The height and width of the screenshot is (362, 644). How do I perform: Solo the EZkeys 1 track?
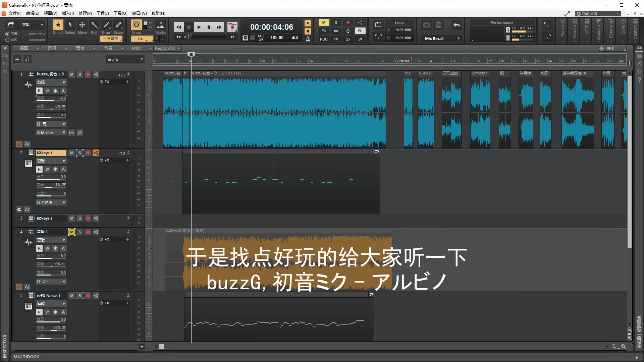pos(79,153)
